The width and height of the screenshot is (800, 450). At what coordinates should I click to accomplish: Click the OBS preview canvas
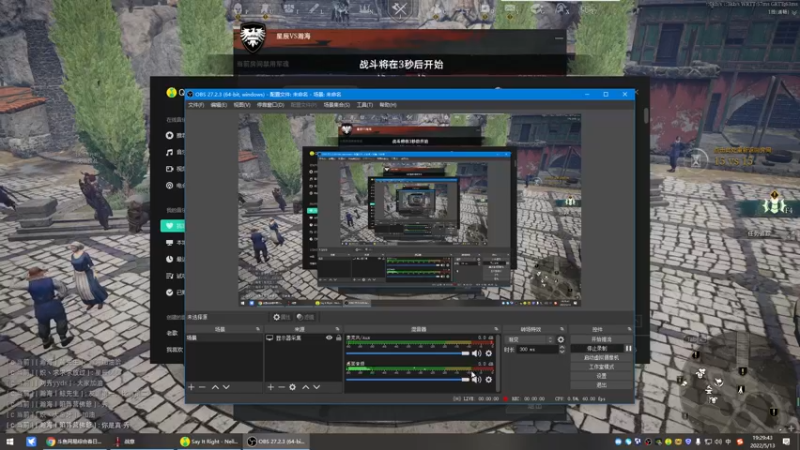(x=410, y=210)
